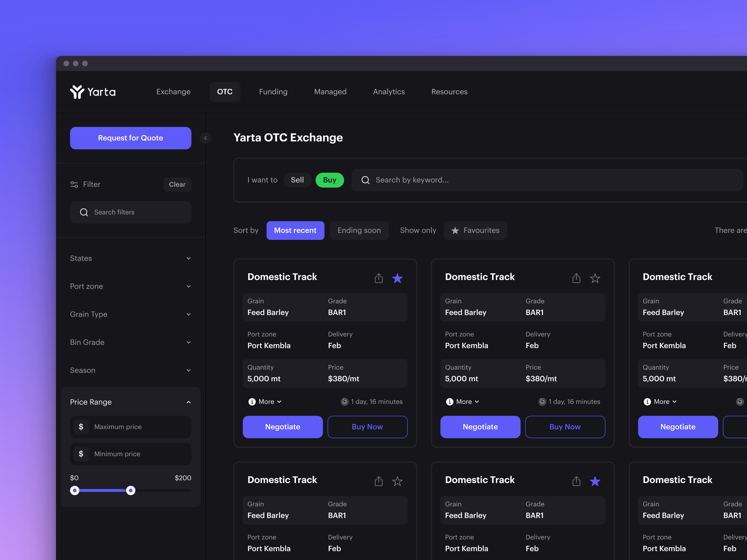747x560 pixels.
Task: Share the bottom-left Domestic Track card
Action: 379,481
